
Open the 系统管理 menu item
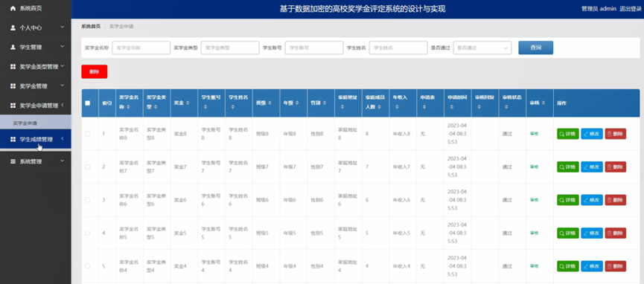tap(35, 161)
